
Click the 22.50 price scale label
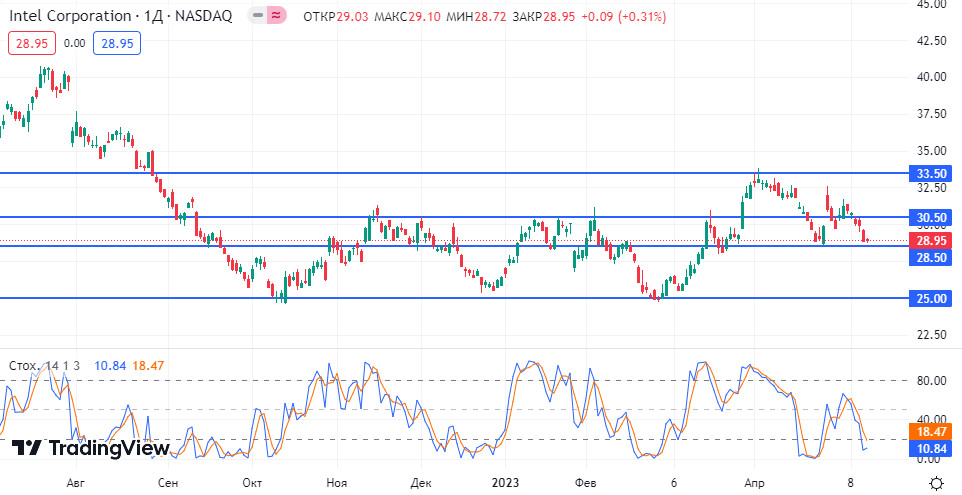coord(930,335)
